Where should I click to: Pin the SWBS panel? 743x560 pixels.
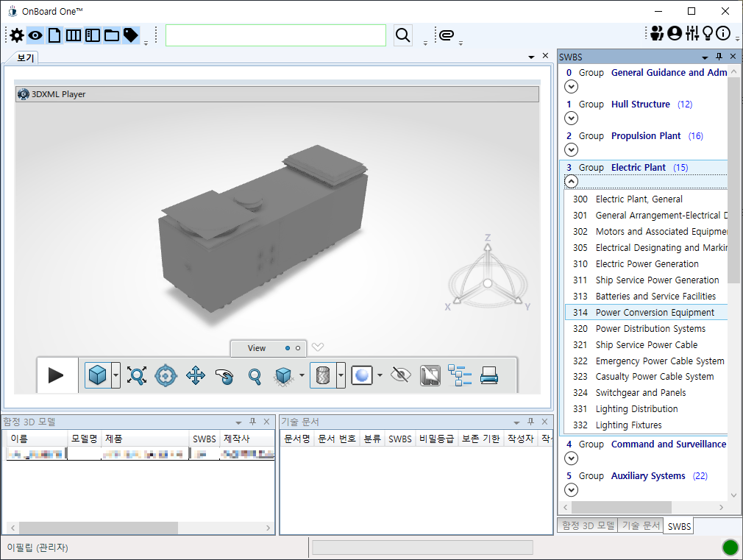click(x=719, y=57)
